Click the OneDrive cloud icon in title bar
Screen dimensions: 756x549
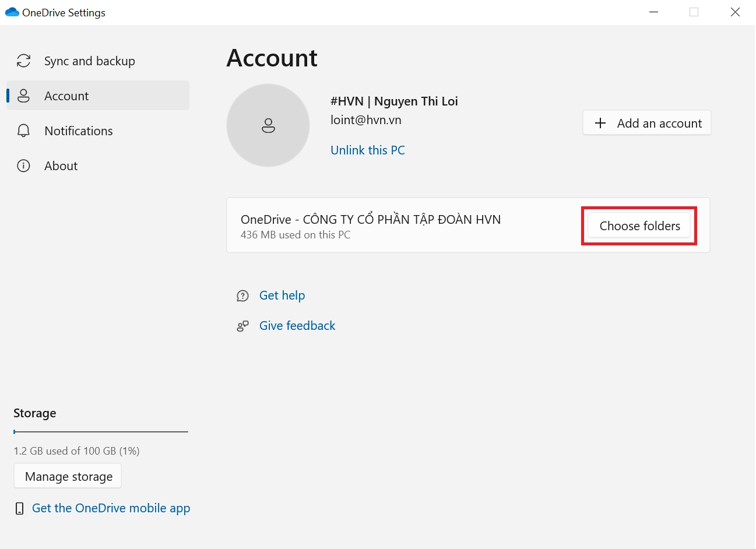12,12
